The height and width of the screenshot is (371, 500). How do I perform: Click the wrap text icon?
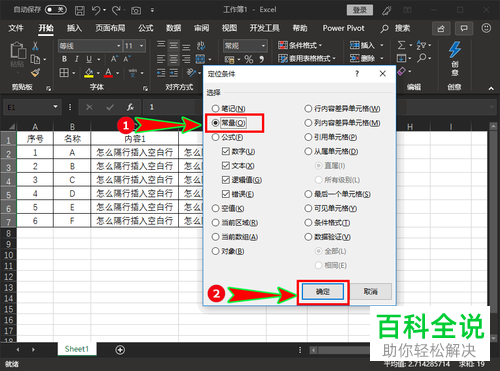(x=201, y=45)
